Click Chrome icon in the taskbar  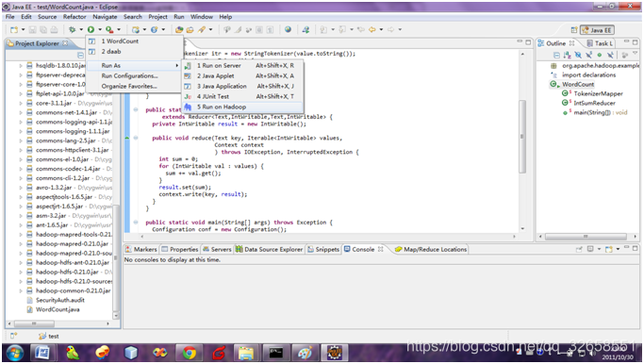[x=189, y=353]
